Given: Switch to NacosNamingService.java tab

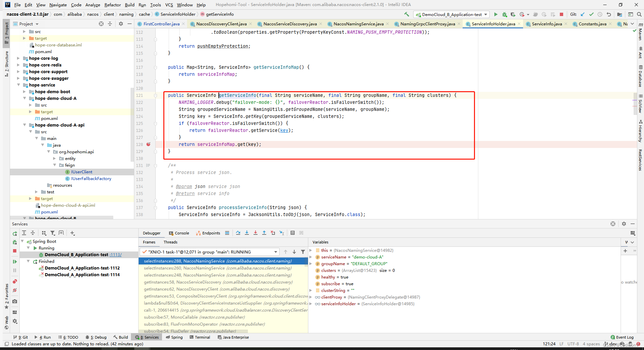Looking at the screenshot, I should [358, 24].
